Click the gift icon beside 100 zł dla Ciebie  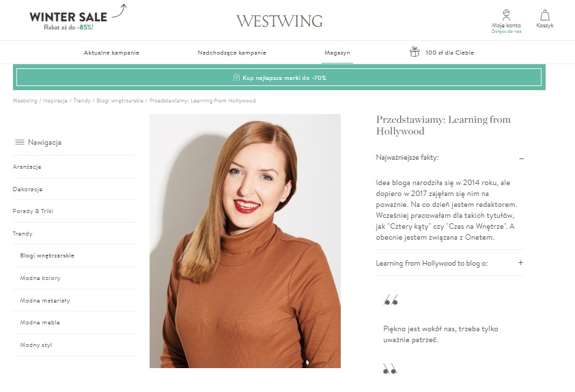(x=415, y=52)
